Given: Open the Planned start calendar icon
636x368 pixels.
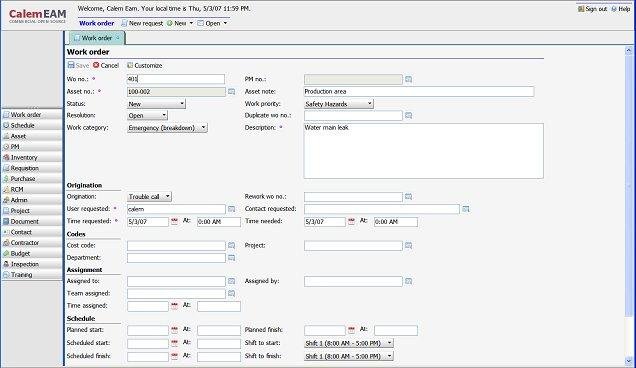Looking at the screenshot, I should pyautogui.click(x=174, y=330).
